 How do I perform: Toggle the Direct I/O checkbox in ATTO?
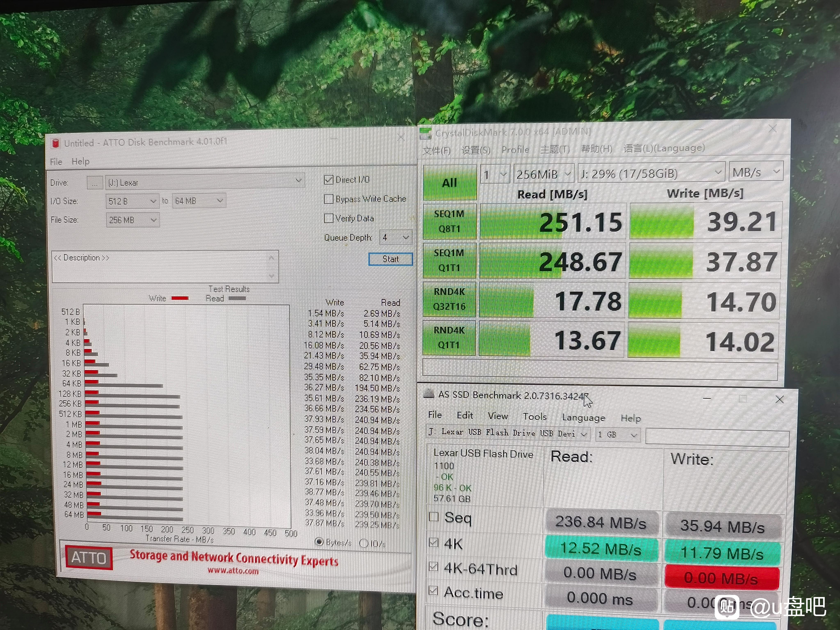tap(329, 180)
